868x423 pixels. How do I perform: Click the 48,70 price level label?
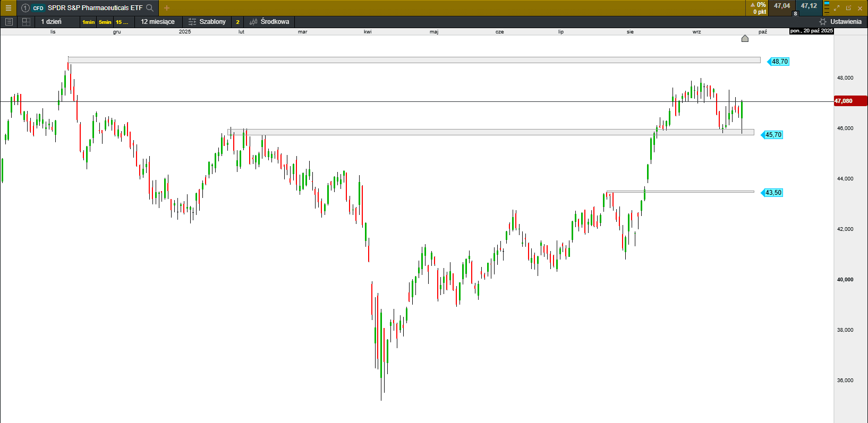pos(780,62)
